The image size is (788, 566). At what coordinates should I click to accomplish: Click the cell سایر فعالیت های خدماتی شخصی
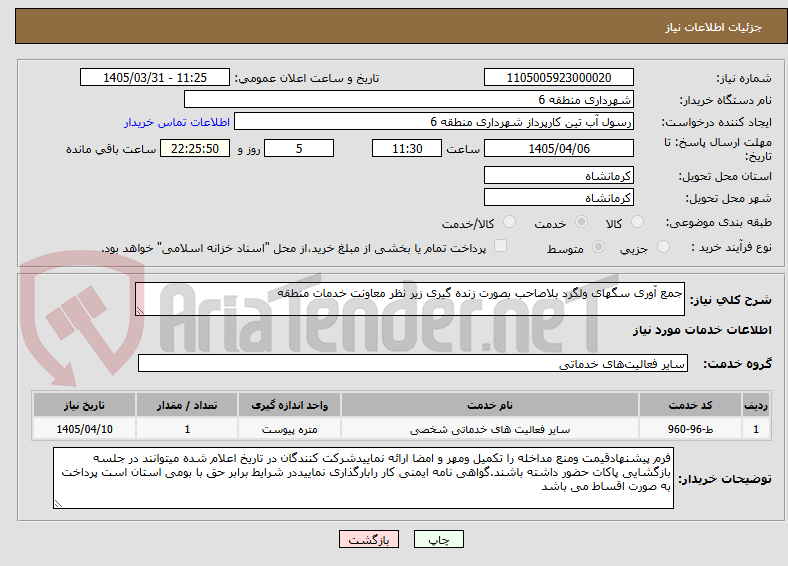pos(489,429)
